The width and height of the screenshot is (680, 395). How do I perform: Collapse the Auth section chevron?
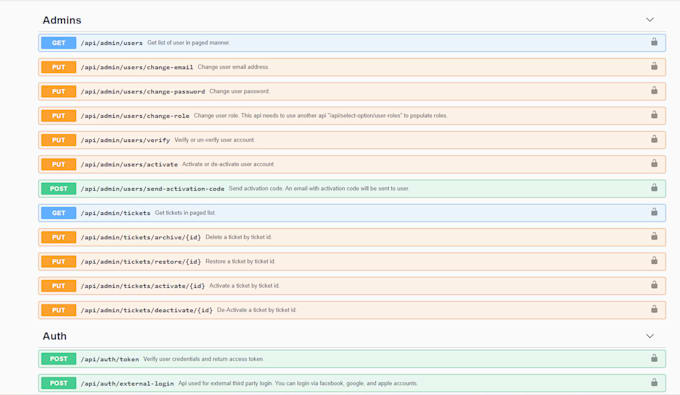(650, 336)
